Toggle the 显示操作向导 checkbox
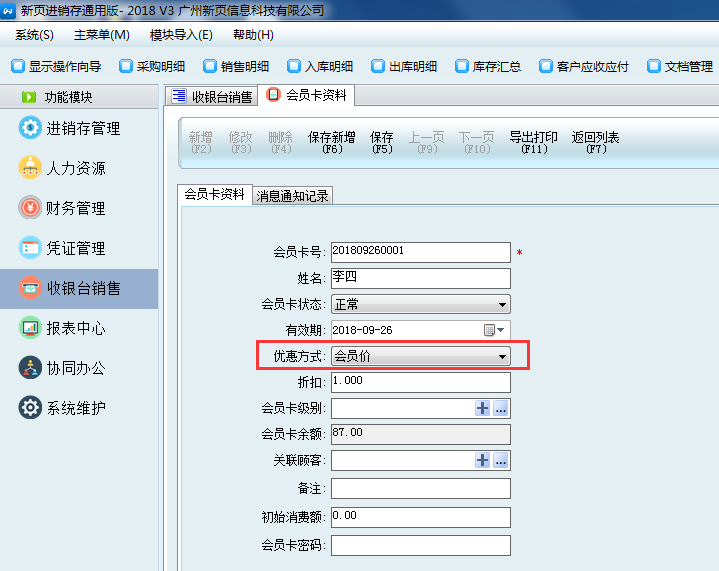719x571 pixels. click(x=17, y=67)
